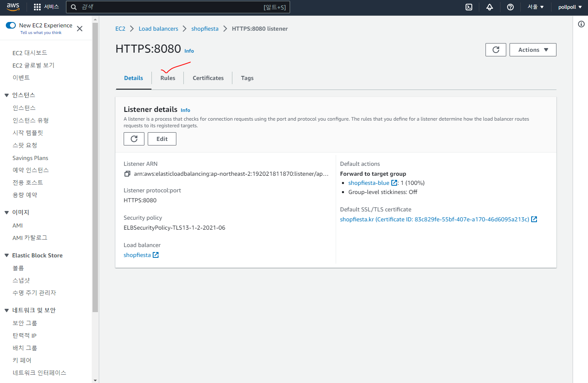This screenshot has width=588, height=383.
Task: Open 서비스 menu label in top bar
Action: pyautogui.click(x=51, y=7)
